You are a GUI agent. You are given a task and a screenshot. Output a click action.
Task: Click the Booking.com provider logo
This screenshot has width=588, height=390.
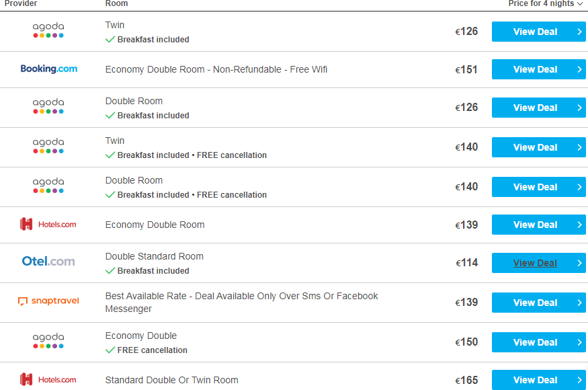49,69
